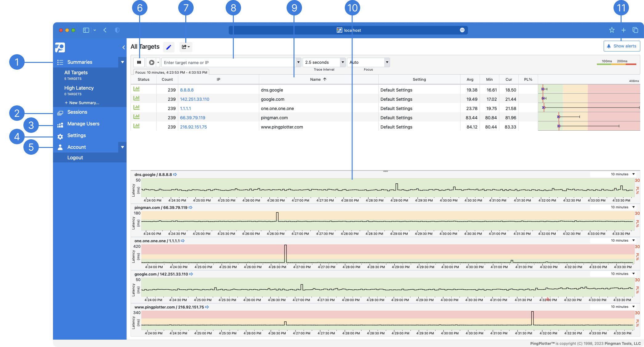This screenshot has height=347, width=644.
Task: Collapse the Summaries section arrow
Action: click(x=122, y=62)
